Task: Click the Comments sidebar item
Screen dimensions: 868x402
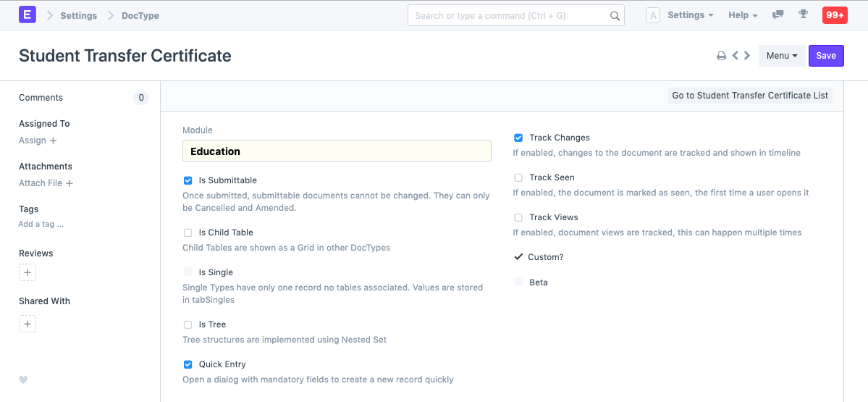Action: tap(41, 98)
